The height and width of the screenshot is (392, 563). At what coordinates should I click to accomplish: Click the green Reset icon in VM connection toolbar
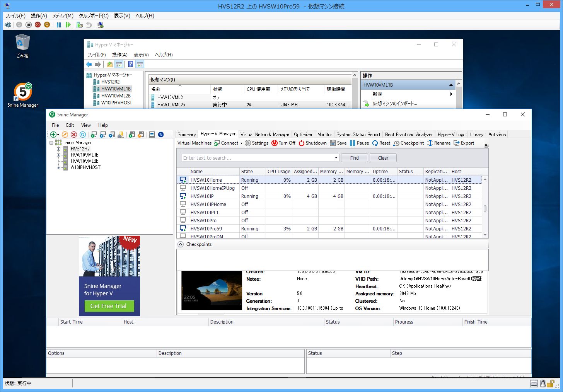click(68, 25)
